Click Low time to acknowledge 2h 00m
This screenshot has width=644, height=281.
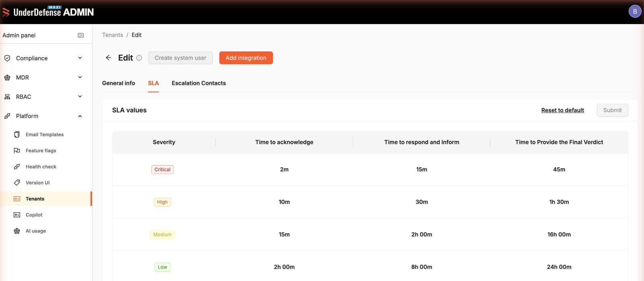click(284, 267)
